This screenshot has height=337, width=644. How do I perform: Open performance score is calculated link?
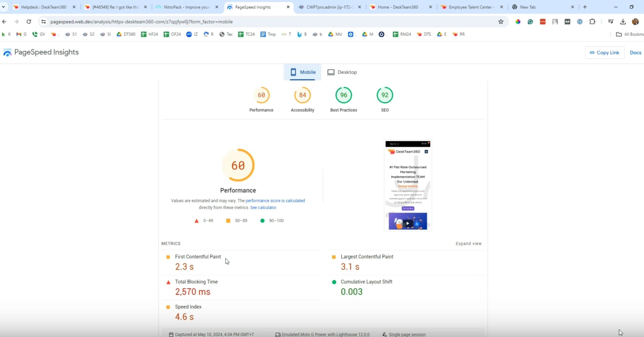275,201
